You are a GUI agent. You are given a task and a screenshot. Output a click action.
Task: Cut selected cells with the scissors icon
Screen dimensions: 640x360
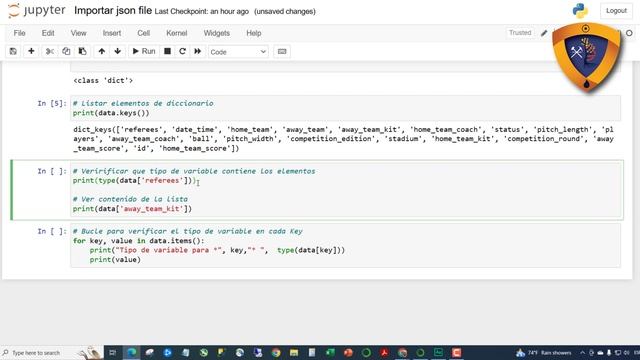click(x=50, y=51)
